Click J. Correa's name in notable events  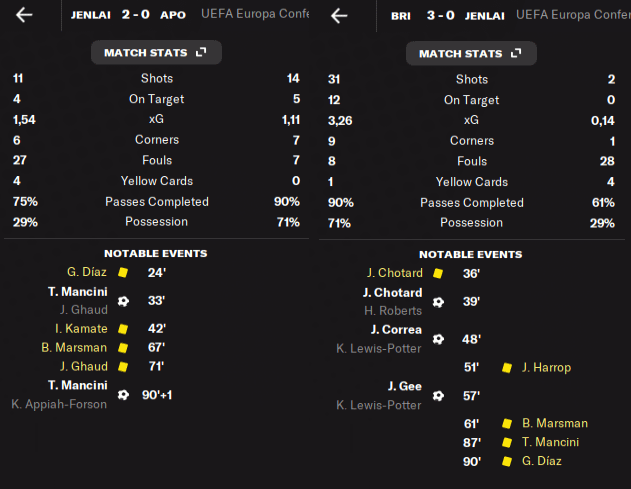pos(395,330)
